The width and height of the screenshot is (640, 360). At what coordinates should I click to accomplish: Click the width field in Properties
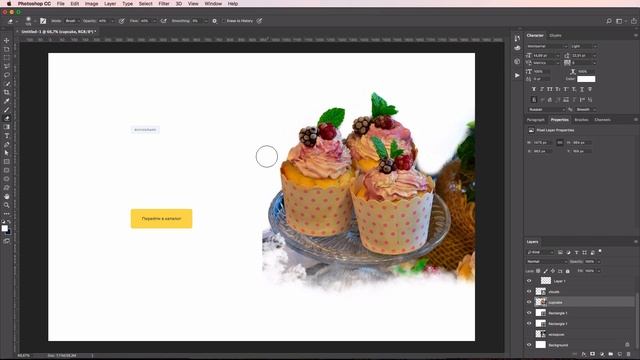(543, 142)
